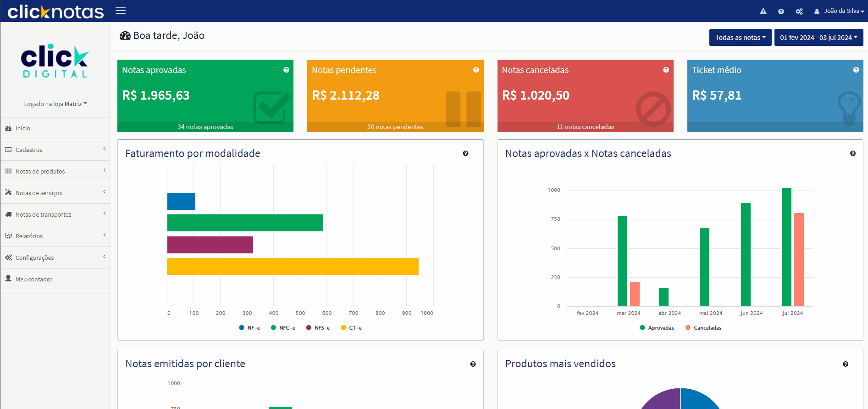The width and height of the screenshot is (868, 409).
Task: Click the Cadastros list icon
Action: (8, 150)
